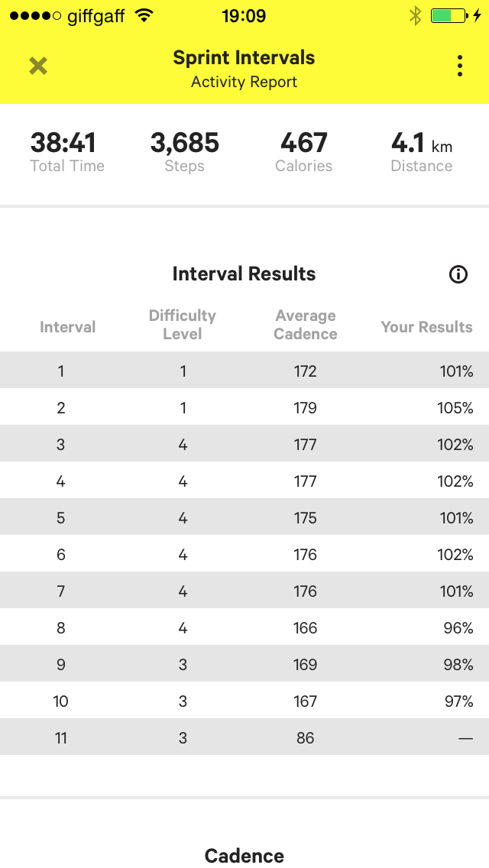Viewport: 489px width, 868px height.
Task: Tap the Interval Results info icon
Action: click(458, 274)
